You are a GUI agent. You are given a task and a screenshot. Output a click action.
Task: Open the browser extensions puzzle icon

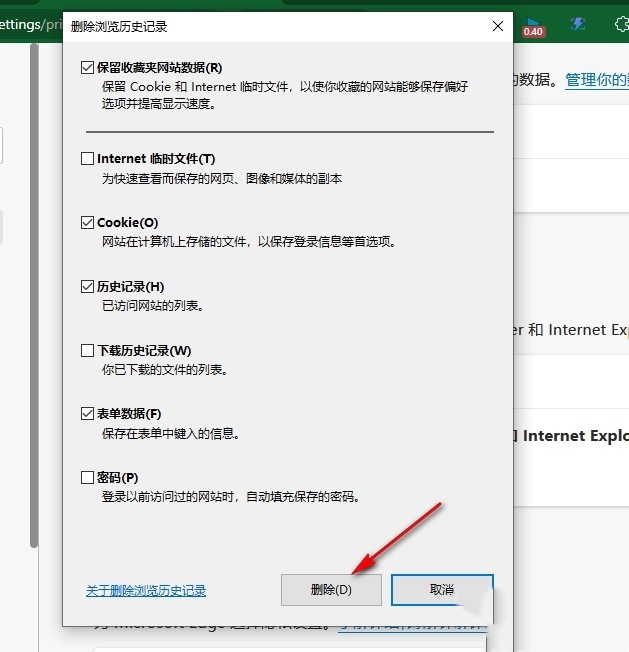tap(622, 24)
